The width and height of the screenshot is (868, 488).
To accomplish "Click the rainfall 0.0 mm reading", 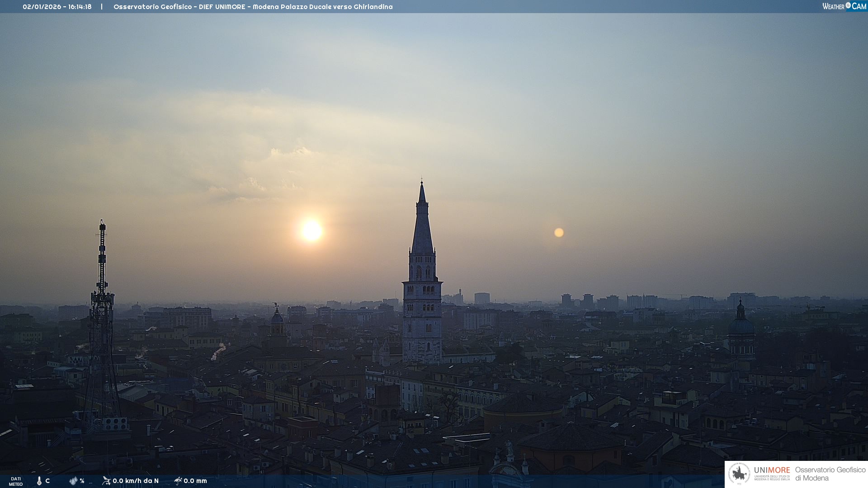I will 195,481.
